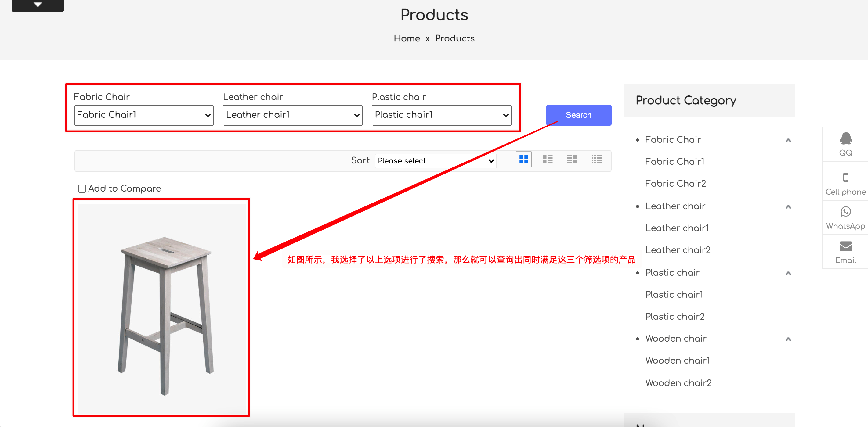The image size is (868, 427).
Task: Open the Leather chair2 category link
Action: (678, 250)
